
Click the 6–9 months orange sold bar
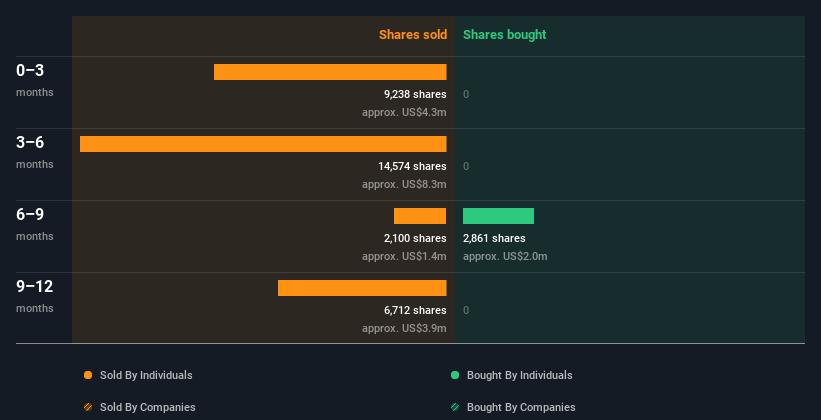(420, 216)
